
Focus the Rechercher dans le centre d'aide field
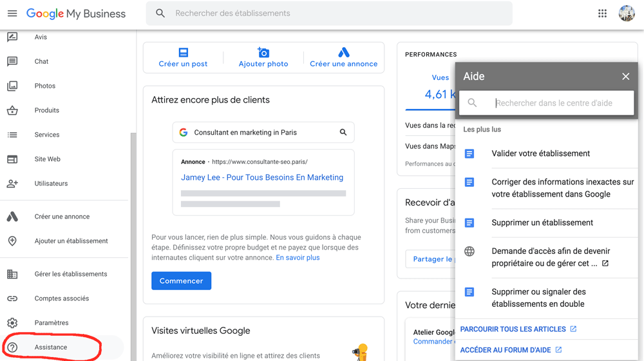tap(546, 103)
